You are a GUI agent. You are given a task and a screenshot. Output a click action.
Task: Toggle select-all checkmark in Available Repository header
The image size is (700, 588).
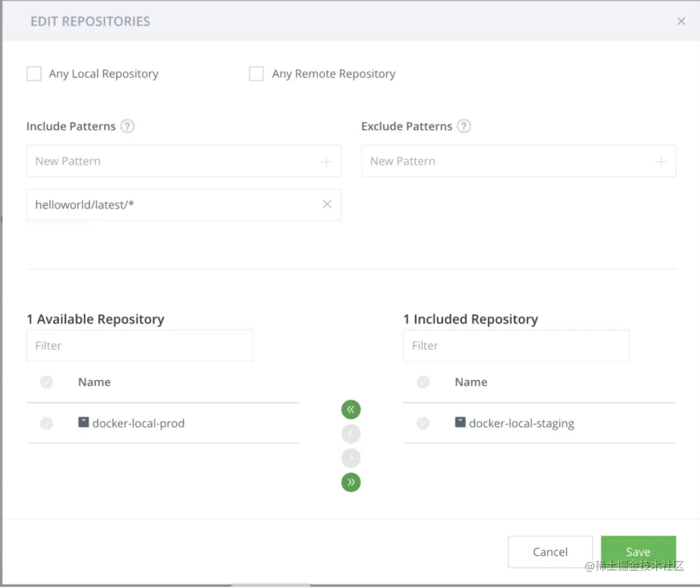(x=47, y=382)
